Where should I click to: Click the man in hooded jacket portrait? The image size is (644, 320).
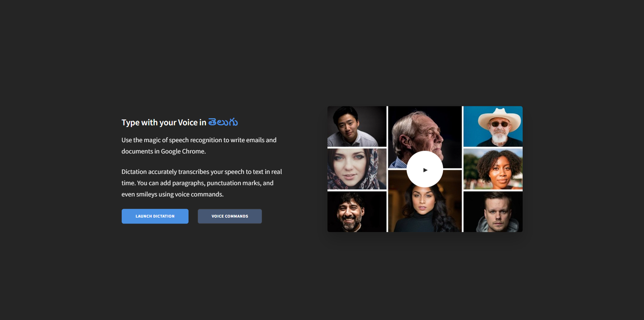[493, 212]
